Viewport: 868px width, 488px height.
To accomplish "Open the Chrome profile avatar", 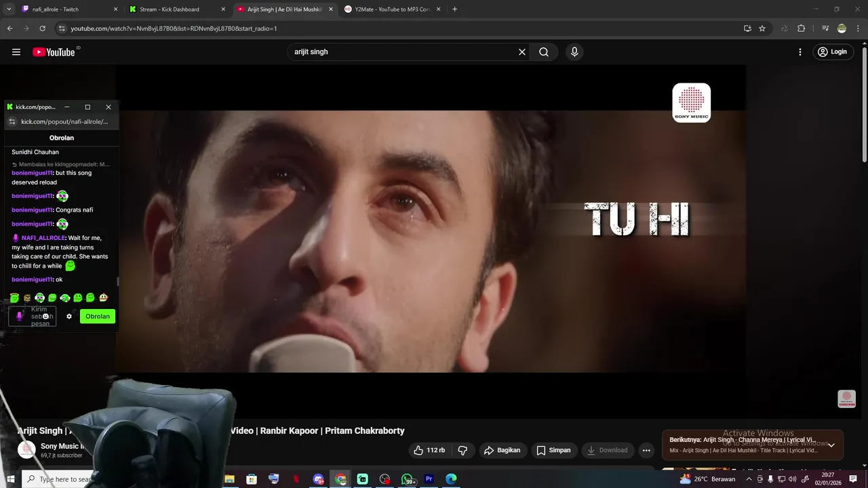I will pos(842,28).
